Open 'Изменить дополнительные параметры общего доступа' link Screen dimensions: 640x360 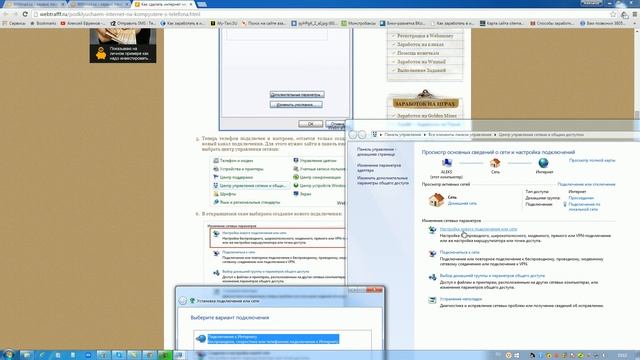coord(382,180)
